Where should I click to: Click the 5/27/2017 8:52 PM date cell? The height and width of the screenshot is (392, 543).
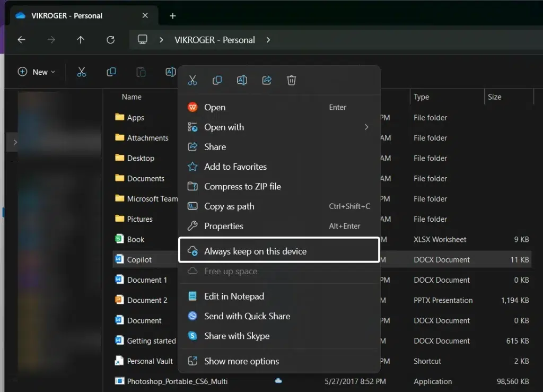[x=355, y=381]
